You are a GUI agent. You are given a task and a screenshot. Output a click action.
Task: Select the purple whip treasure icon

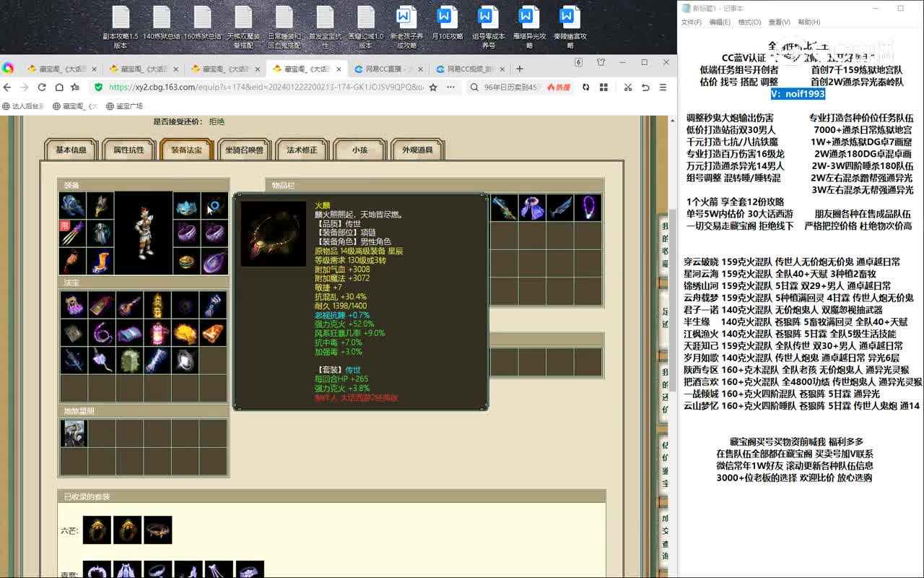102,333
